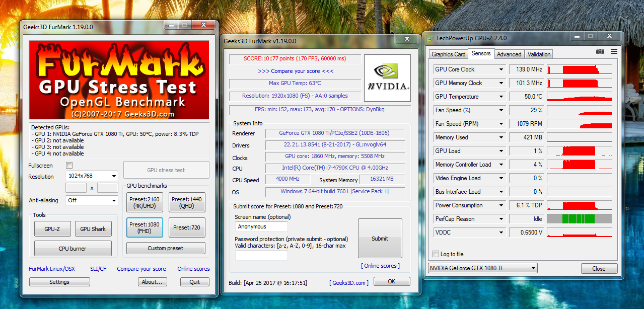This screenshot has height=309, width=644.
Task: Click the >>> Compare your score <<< link
Action: point(296,71)
